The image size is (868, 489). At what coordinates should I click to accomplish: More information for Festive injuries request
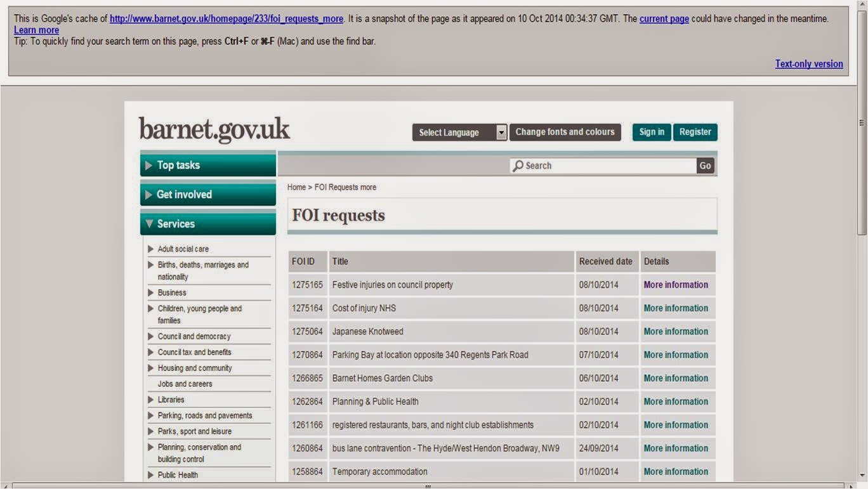(676, 285)
